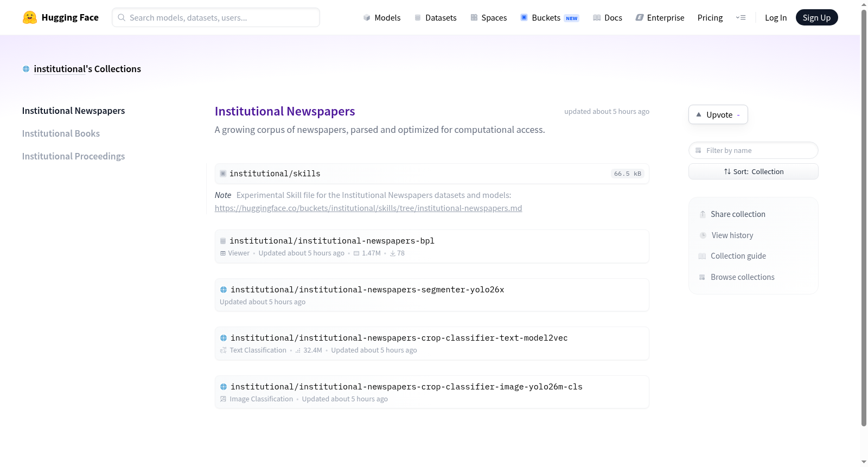
Task: Click the Docs book icon
Action: (597, 17)
